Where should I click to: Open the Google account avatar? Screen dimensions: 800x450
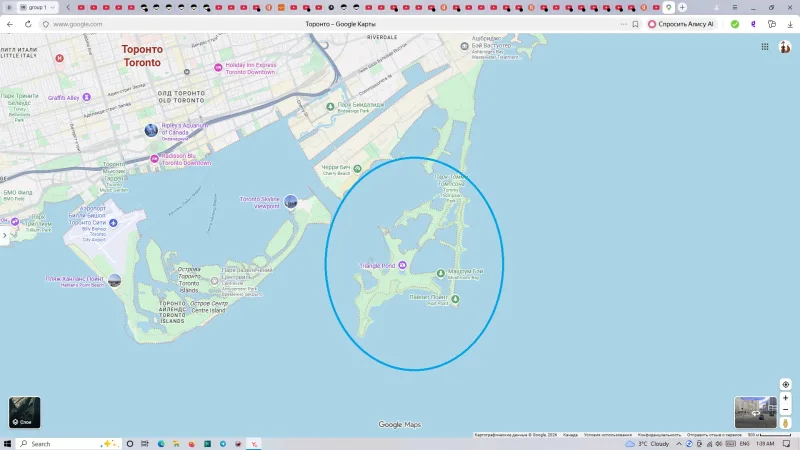point(785,47)
